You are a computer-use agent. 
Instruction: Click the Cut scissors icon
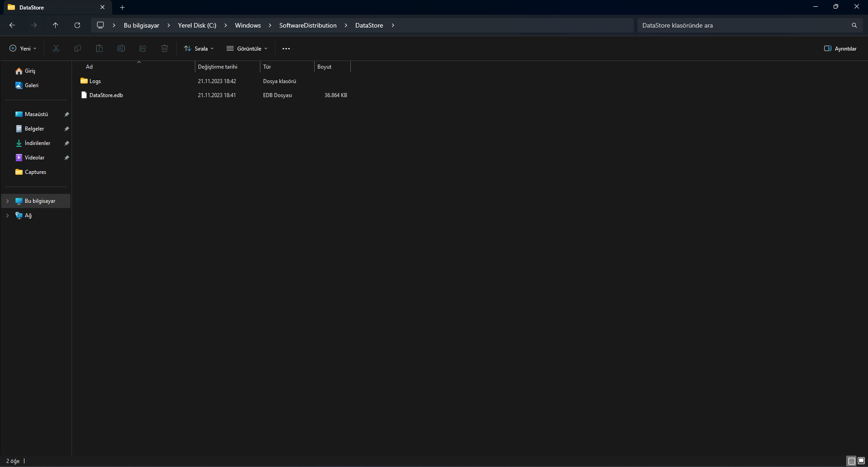pyautogui.click(x=56, y=48)
